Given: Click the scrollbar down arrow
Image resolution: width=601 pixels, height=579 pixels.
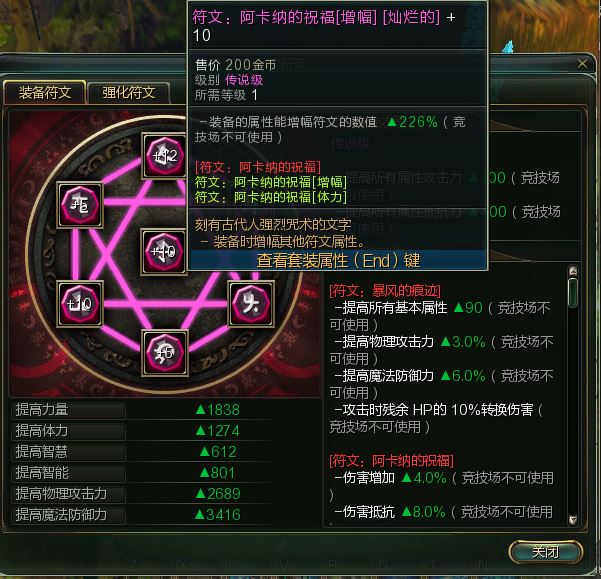Looking at the screenshot, I should pyautogui.click(x=573, y=520).
